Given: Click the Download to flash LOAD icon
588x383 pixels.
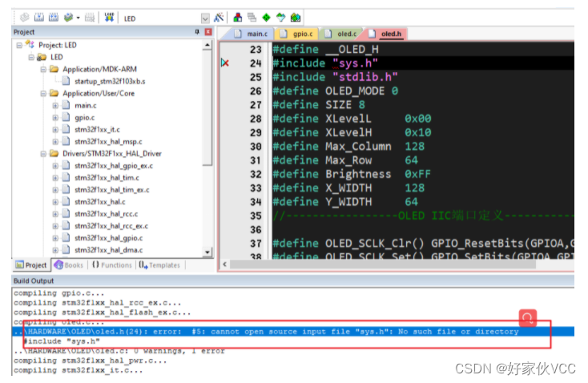Looking at the screenshot, I should (x=109, y=18).
